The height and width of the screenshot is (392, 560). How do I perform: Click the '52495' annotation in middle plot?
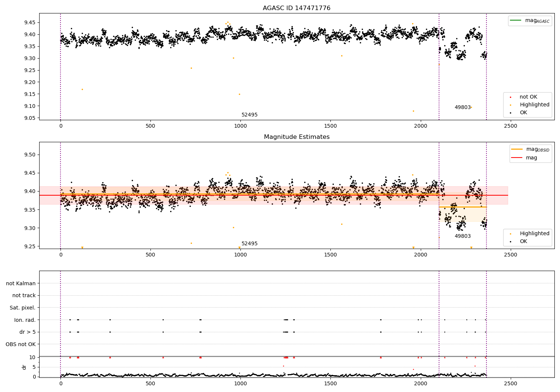tap(249, 244)
